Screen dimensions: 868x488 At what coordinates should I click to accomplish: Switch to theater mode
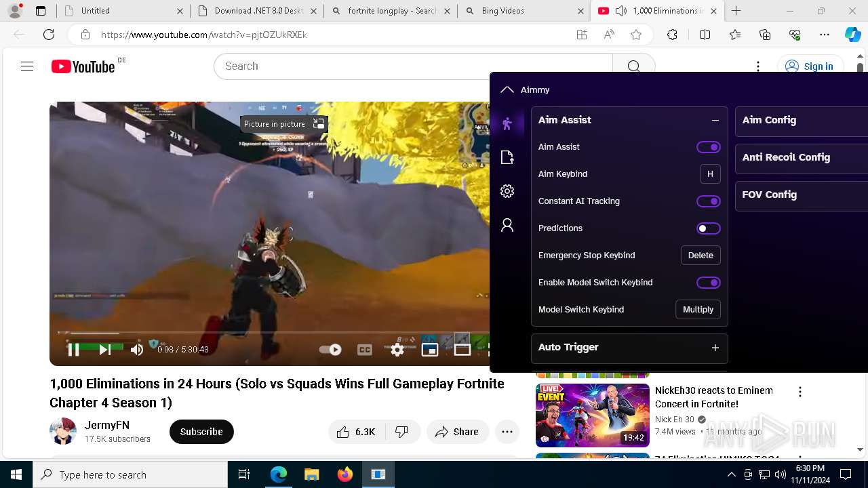462,350
